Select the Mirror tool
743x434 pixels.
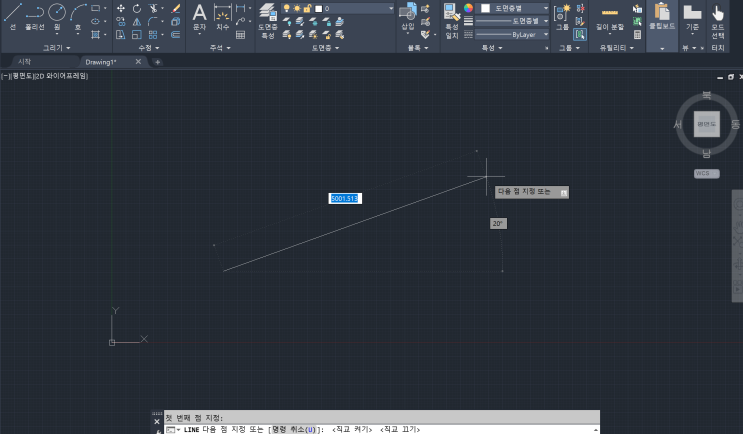pyautogui.click(x=136, y=21)
